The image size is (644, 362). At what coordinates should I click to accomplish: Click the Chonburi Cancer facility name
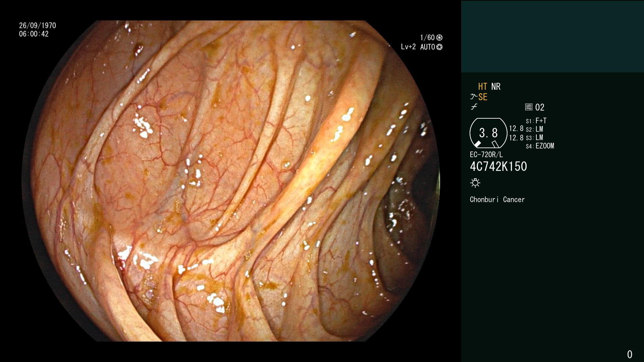tap(497, 199)
